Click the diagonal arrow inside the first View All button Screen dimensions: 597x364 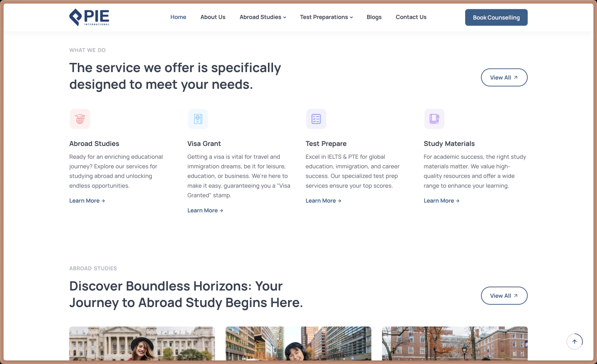[x=515, y=77]
